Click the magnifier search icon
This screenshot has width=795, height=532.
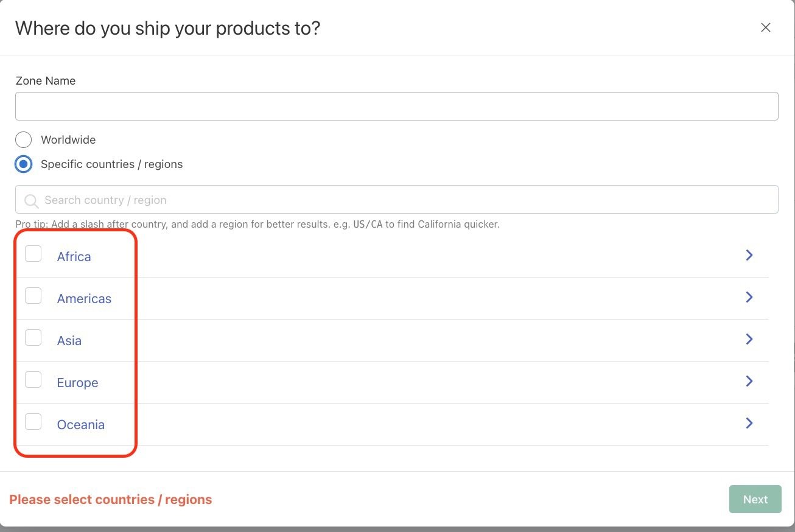coord(30,200)
